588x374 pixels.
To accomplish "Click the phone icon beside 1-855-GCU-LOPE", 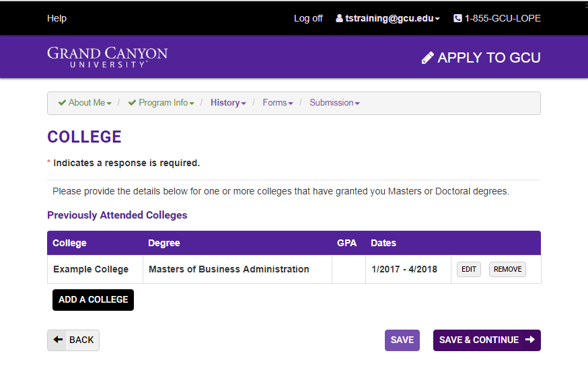I will tap(457, 18).
